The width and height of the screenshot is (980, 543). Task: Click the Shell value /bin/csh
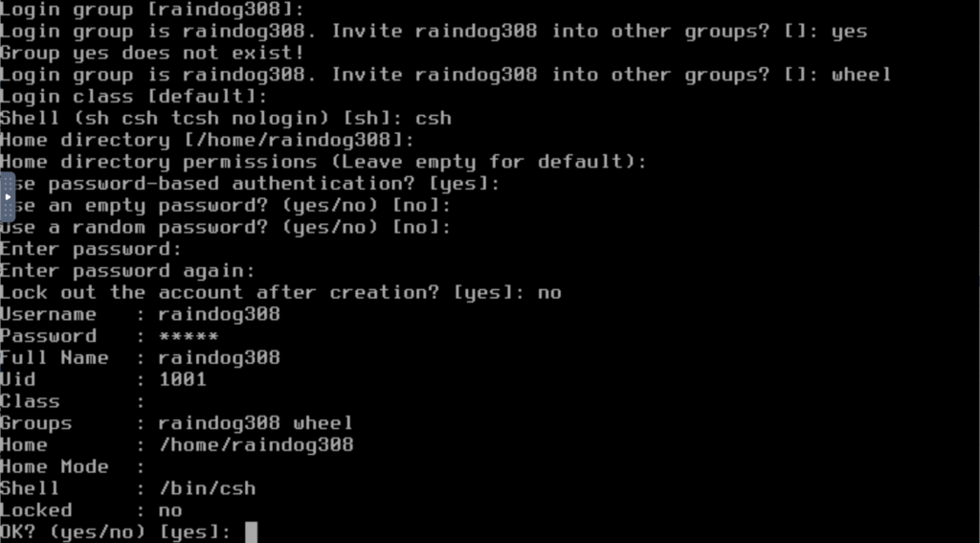[208, 488]
